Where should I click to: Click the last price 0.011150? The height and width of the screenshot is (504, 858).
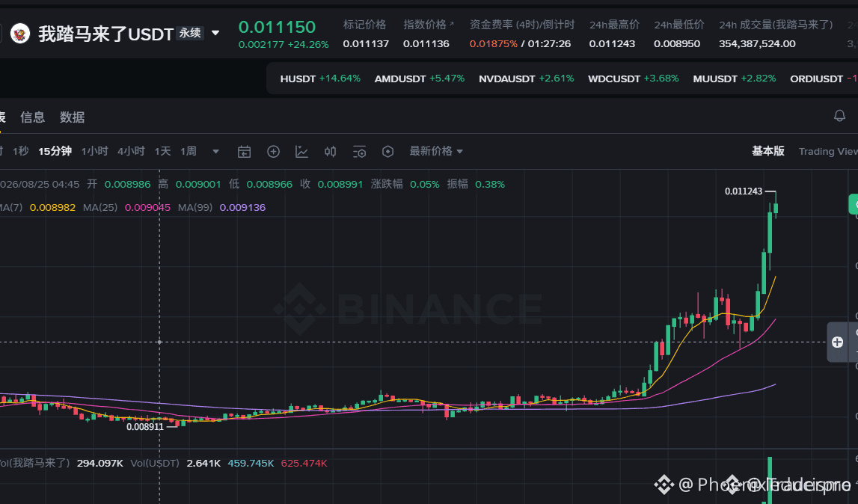(277, 27)
